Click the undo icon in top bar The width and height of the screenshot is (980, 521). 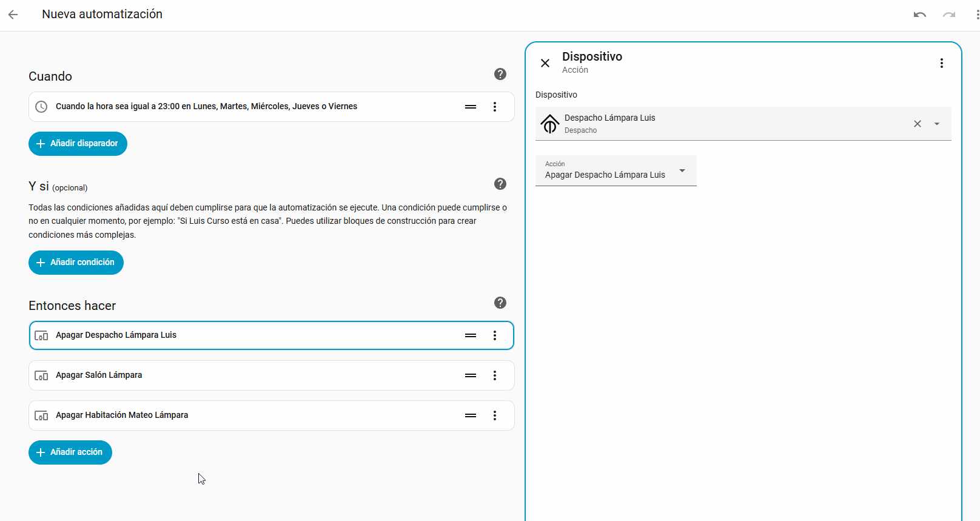919,15
